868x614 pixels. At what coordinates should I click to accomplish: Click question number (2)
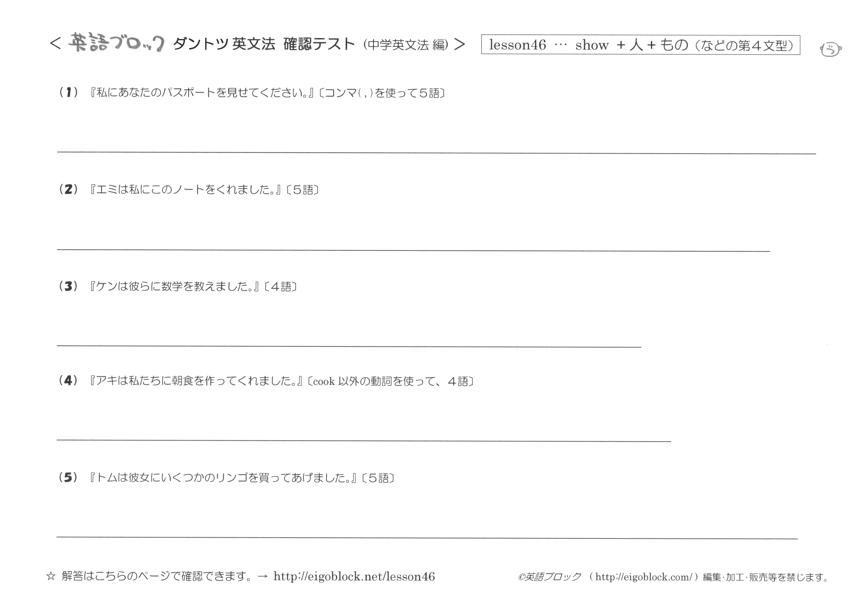pos(68,189)
